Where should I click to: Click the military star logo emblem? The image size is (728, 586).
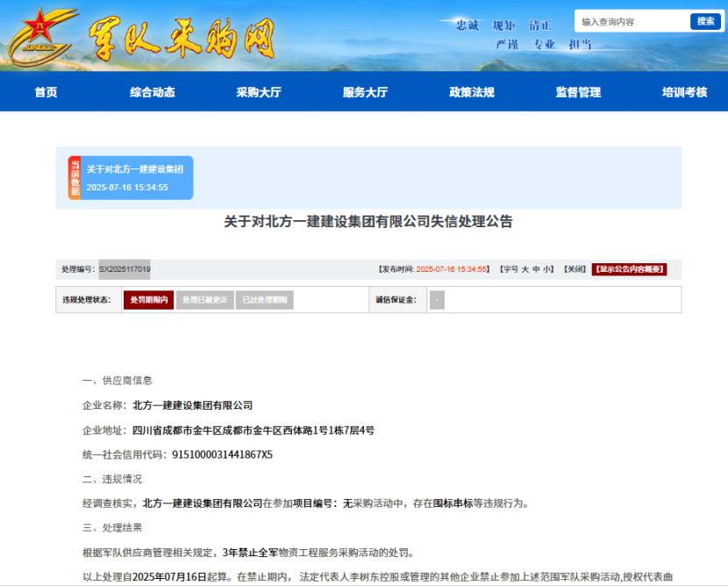click(x=42, y=36)
